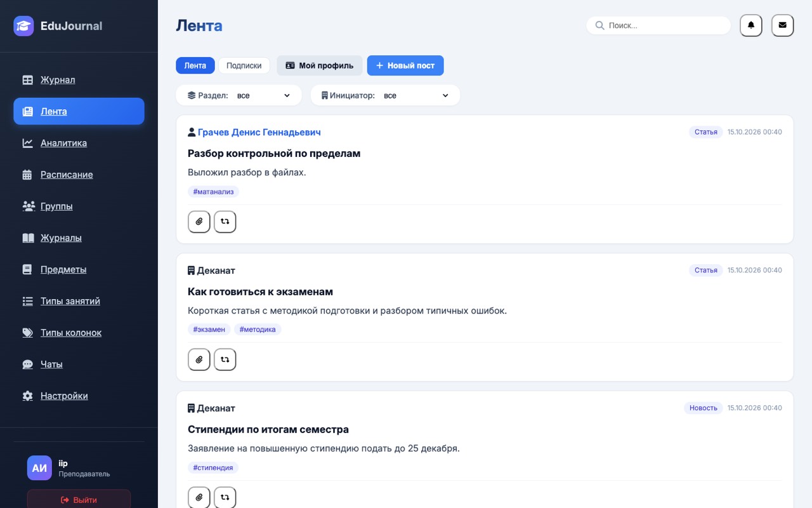Log out with the Выйти button
Image resolution: width=812 pixels, height=508 pixels.
click(79, 500)
